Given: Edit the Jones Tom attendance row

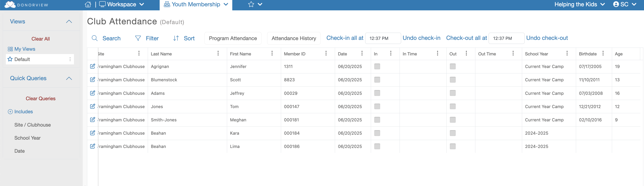Looking at the screenshot, I should pos(92,106).
